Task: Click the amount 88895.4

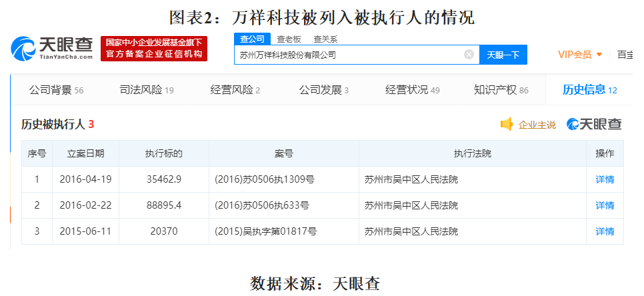Action: [164, 205]
